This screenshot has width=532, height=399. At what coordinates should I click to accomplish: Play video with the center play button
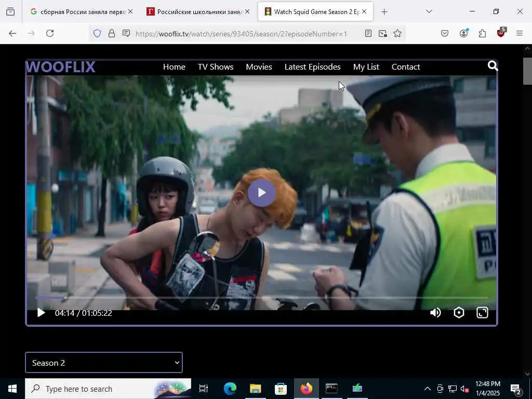261,193
